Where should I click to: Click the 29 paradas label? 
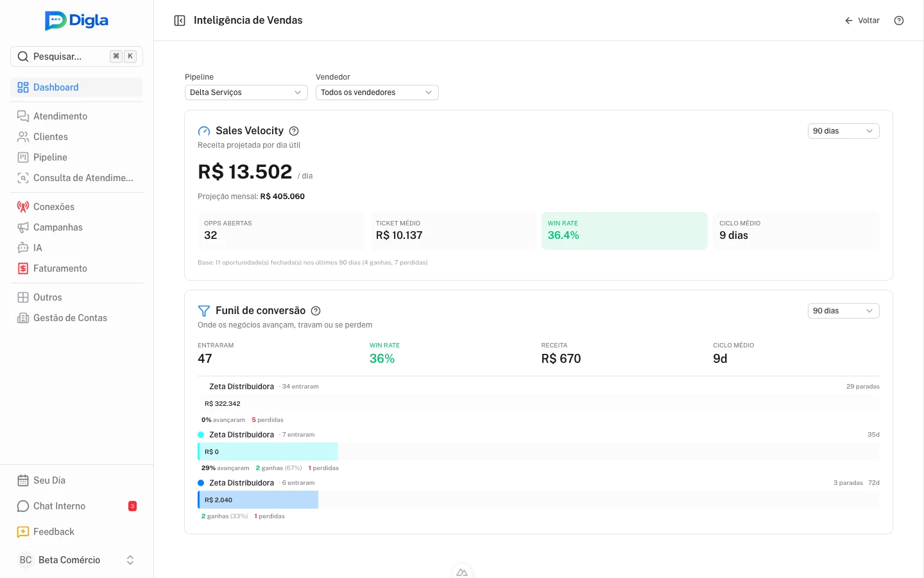click(862, 387)
